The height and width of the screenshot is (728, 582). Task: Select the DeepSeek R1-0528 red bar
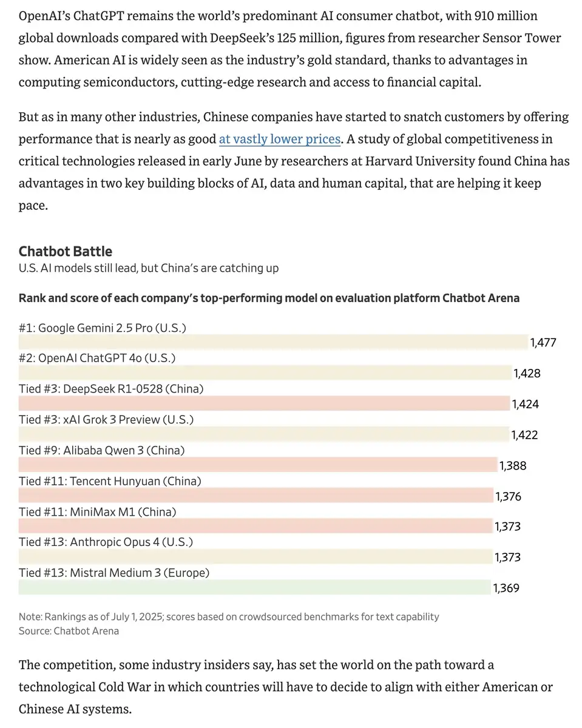tap(265, 403)
